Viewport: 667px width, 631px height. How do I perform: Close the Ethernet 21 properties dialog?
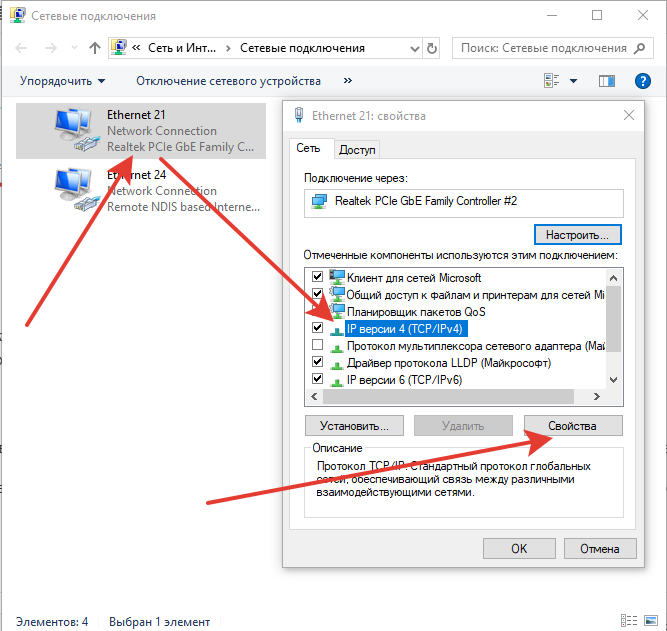(x=629, y=115)
